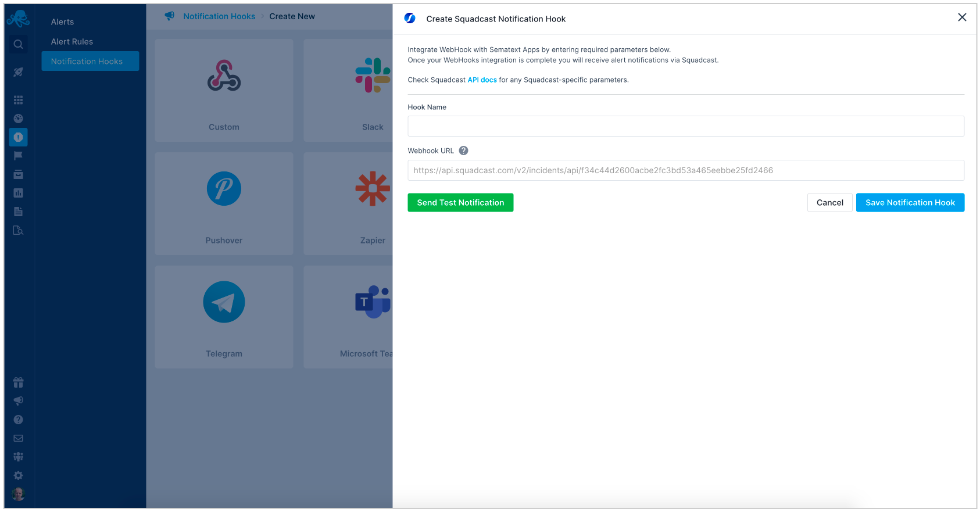This screenshot has width=980, height=512.
Task: Select the Slack integration card
Action: pyautogui.click(x=349, y=90)
